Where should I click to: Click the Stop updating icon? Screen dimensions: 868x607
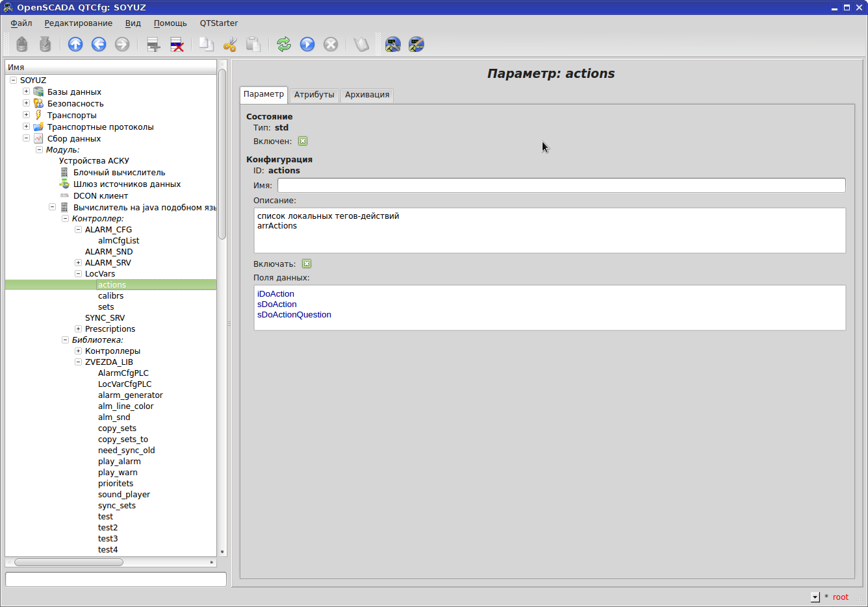(331, 44)
